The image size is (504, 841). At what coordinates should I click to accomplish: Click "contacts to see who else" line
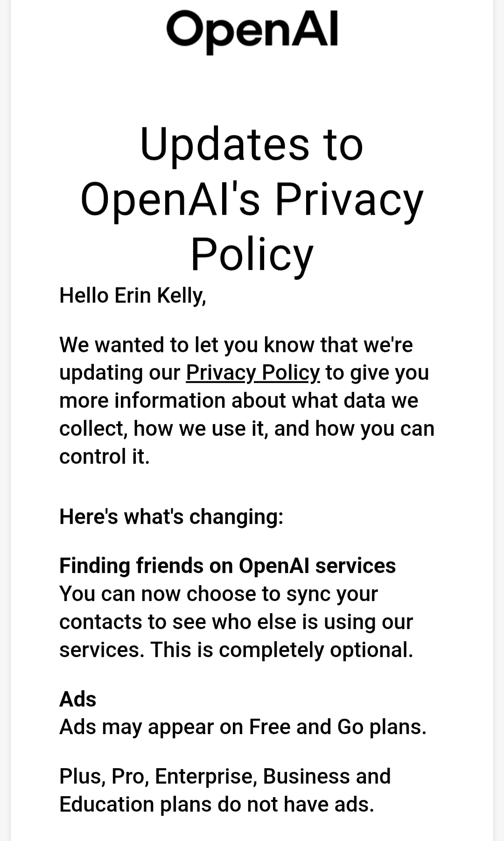[236, 622]
